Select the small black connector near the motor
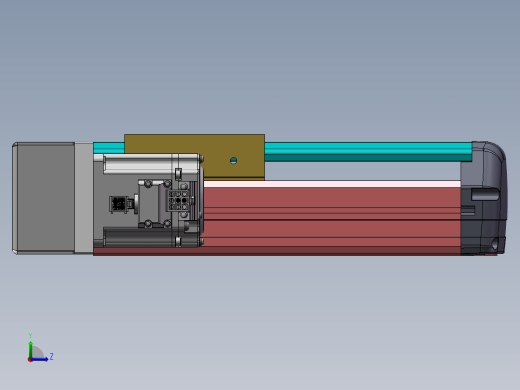Viewport: 520px width, 390px height. 118,204
